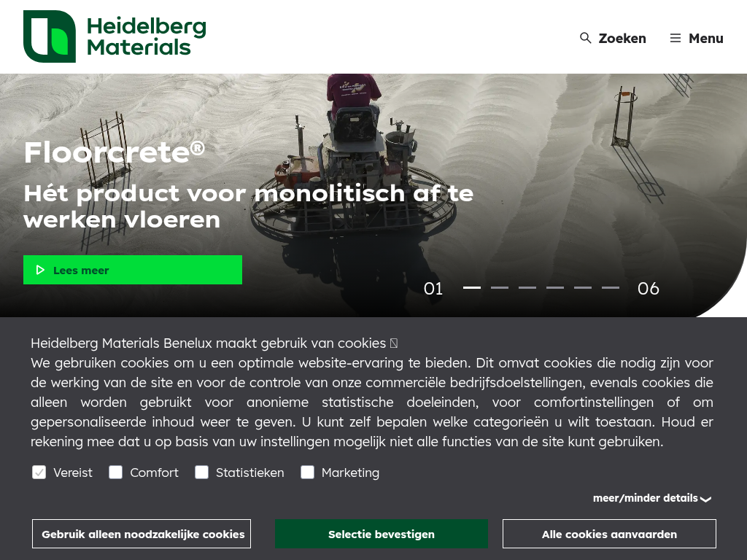Enable the Marketing cookies checkbox
This screenshot has width=747, height=560.
tap(307, 472)
